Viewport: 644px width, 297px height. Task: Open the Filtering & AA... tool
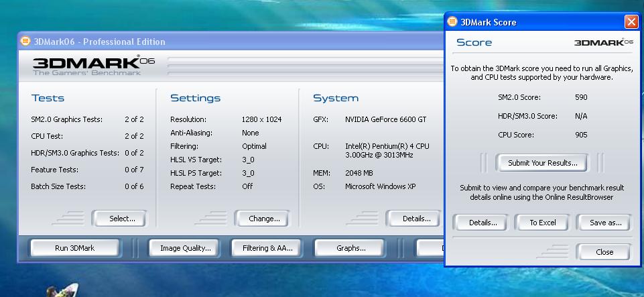[x=267, y=248]
